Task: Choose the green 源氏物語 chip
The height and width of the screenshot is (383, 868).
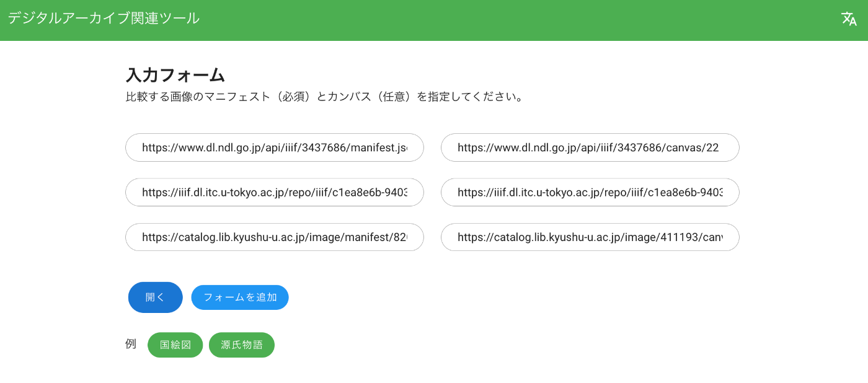Action: [x=242, y=345]
